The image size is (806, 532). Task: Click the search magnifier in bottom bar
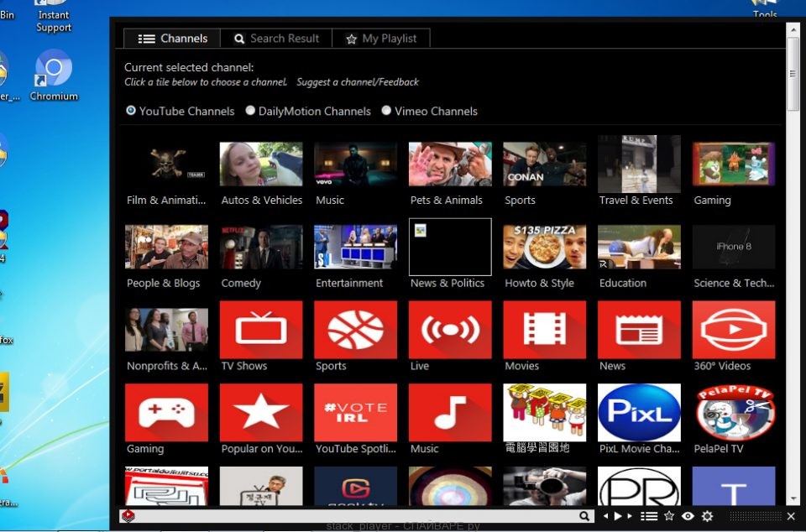(x=584, y=516)
